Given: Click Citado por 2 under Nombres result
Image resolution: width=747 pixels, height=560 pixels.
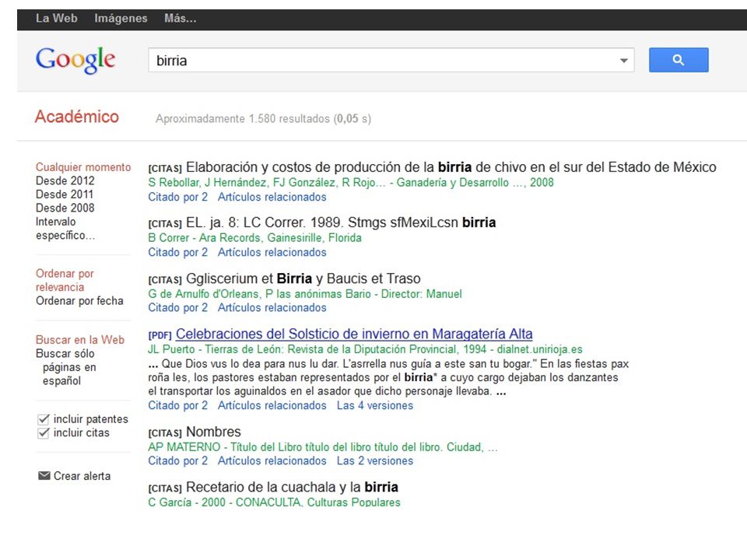Looking at the screenshot, I should click(x=177, y=461).
